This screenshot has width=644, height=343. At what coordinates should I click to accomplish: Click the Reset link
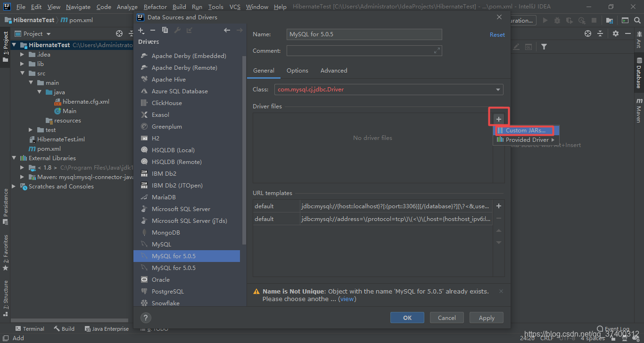(497, 34)
